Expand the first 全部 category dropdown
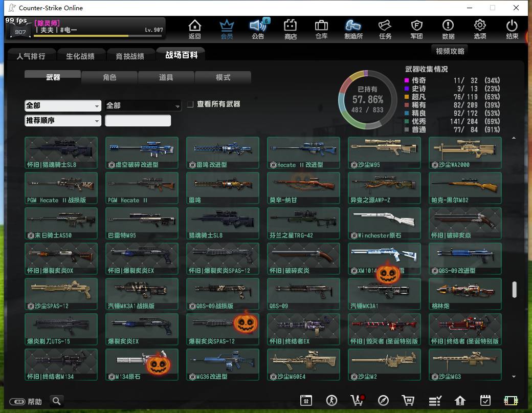 point(63,105)
